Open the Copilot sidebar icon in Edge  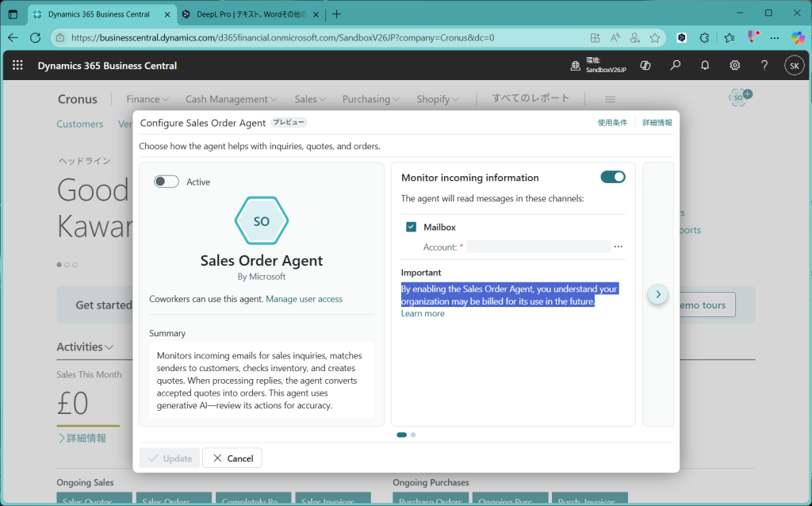coord(798,37)
